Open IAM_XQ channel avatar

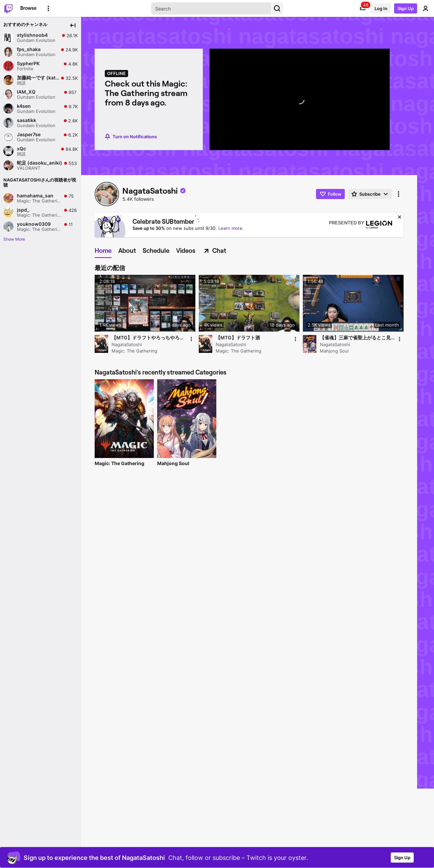[x=8, y=94]
